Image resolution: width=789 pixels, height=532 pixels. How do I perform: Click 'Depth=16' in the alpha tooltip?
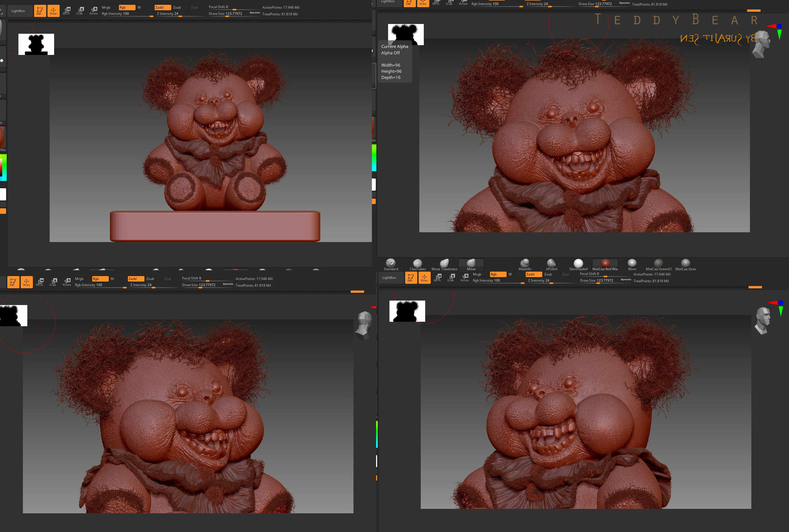(x=391, y=77)
